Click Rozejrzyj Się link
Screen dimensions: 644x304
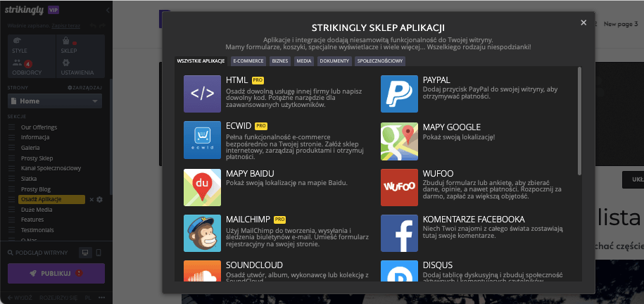point(58,298)
